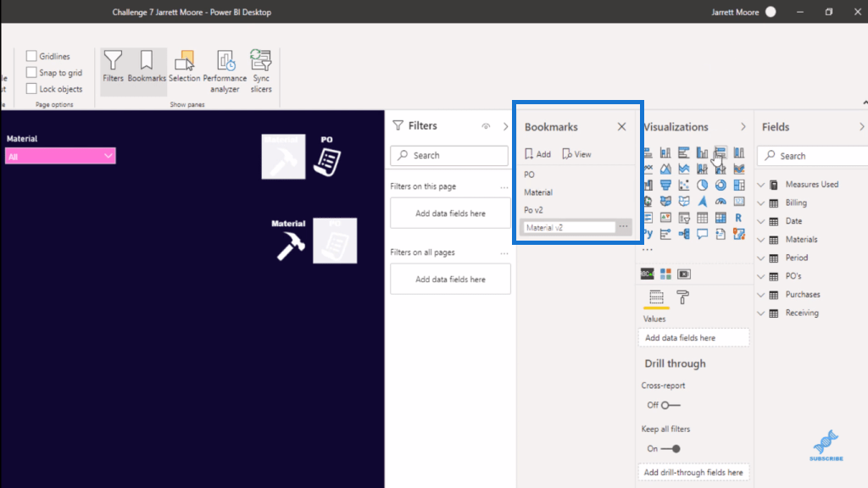Collapse the Filters pane with chevron

pyautogui.click(x=505, y=126)
